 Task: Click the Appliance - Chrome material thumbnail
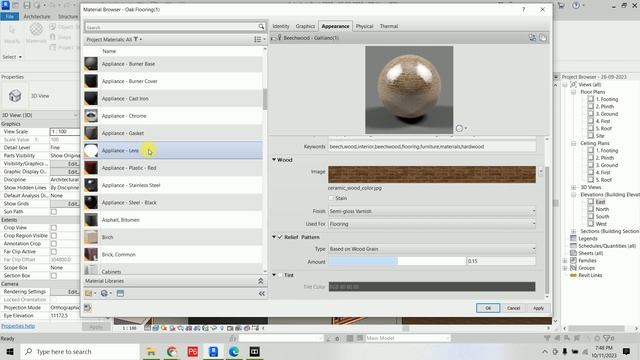pos(91,116)
